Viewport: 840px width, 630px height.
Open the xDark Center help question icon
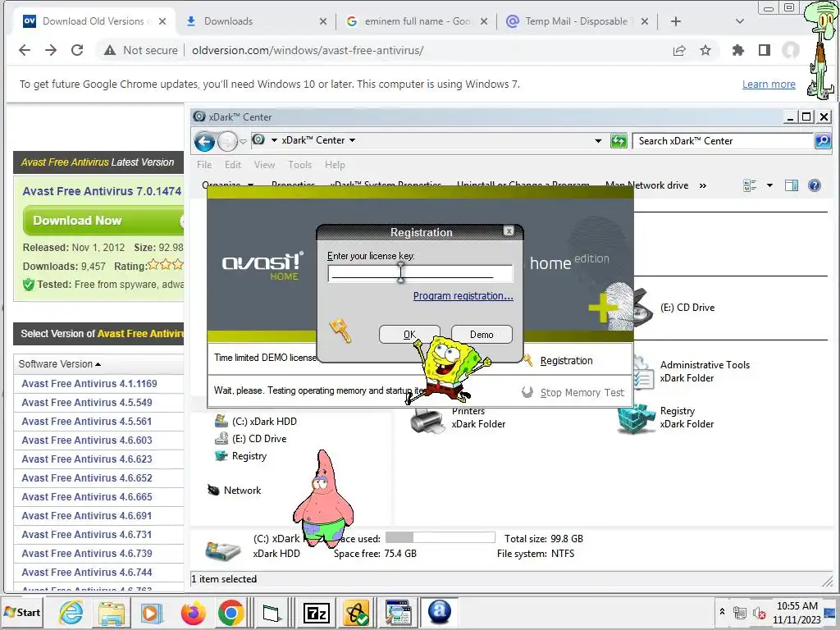point(814,185)
